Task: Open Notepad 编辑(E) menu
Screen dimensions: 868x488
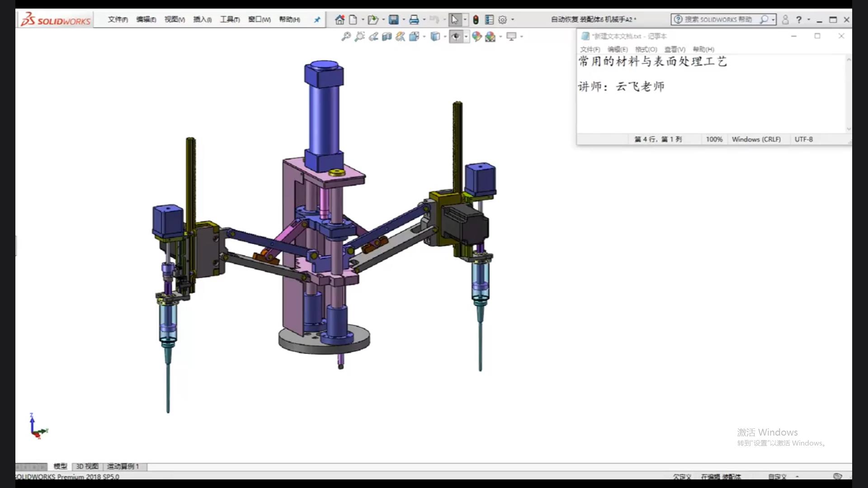Action: point(618,49)
